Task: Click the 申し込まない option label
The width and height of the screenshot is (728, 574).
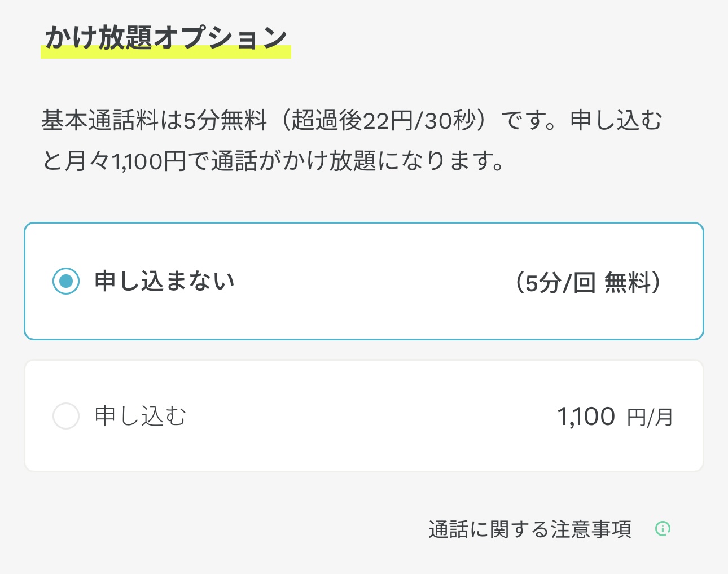Action: point(164,281)
